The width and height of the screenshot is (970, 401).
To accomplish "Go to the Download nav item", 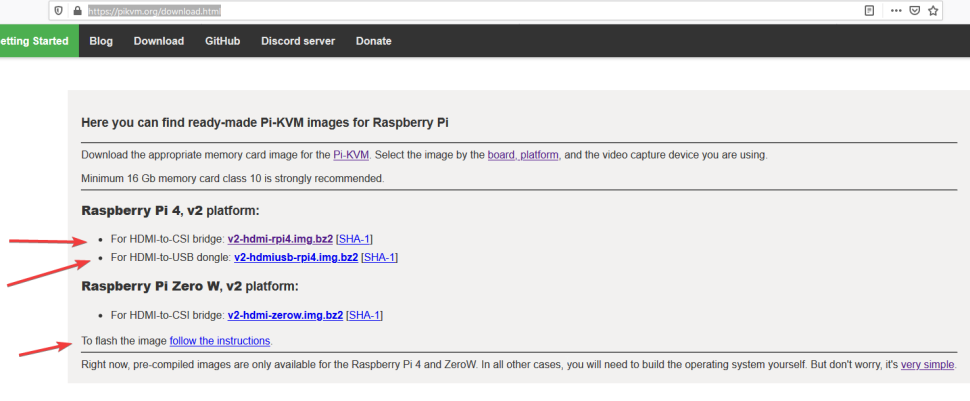I will point(159,41).
